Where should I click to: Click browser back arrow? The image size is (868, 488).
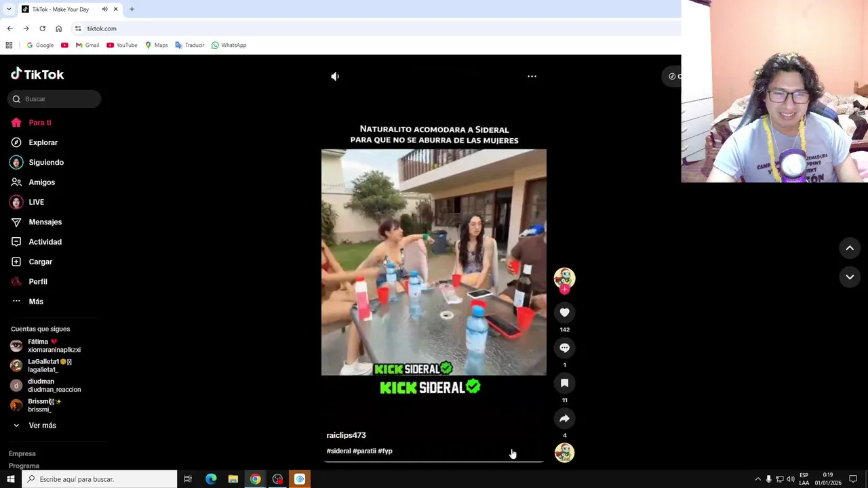(9, 28)
